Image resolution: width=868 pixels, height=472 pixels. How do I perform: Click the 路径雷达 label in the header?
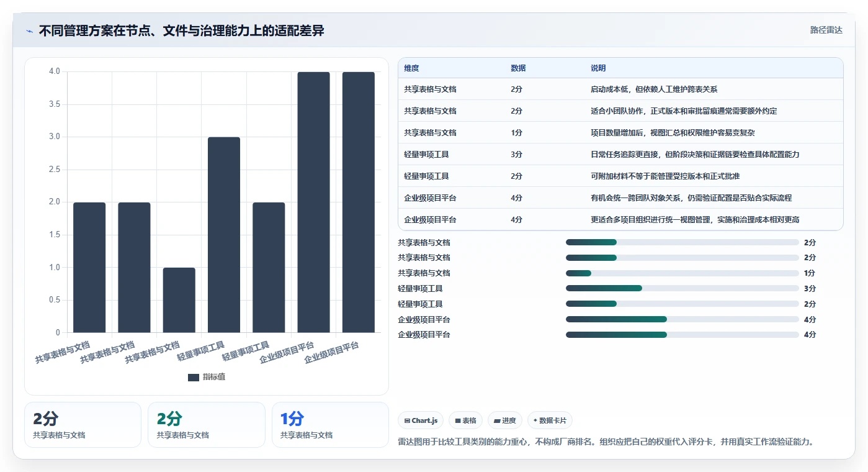coord(826,30)
